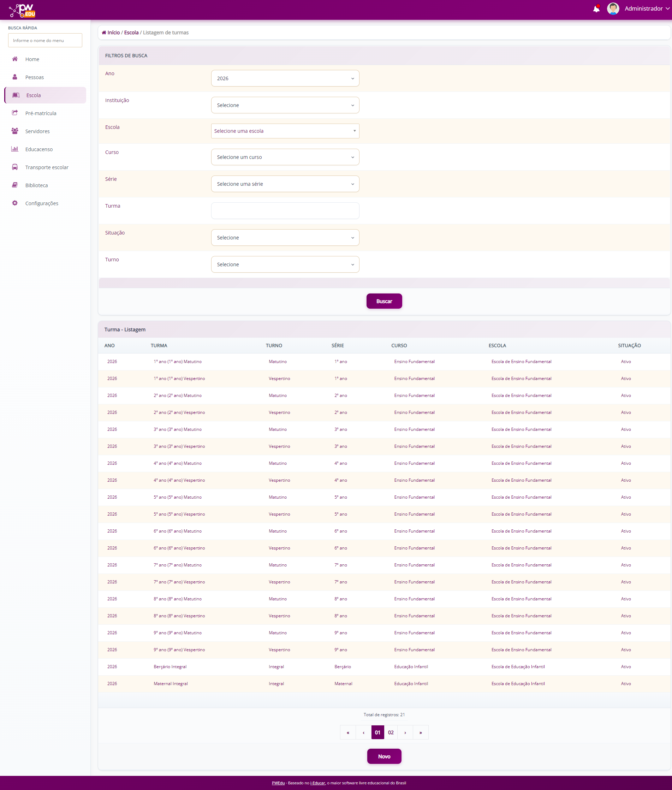Click the Educacenso chart icon

pos(15,149)
